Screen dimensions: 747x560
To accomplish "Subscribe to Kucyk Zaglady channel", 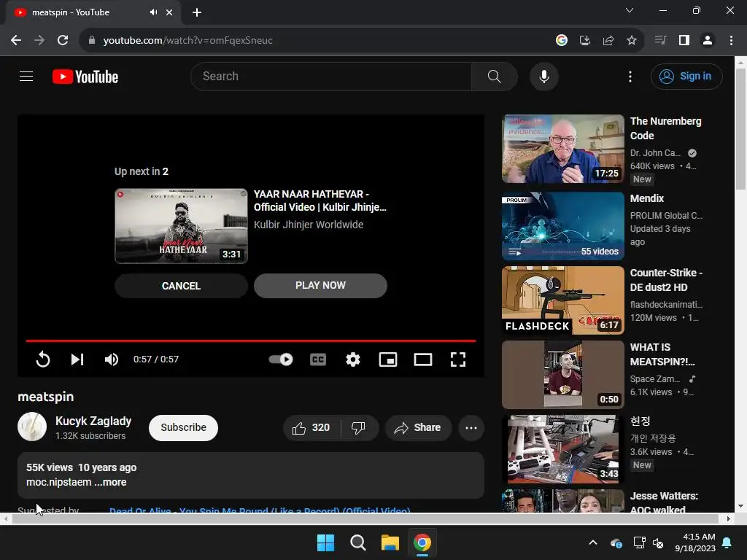I will tap(183, 427).
